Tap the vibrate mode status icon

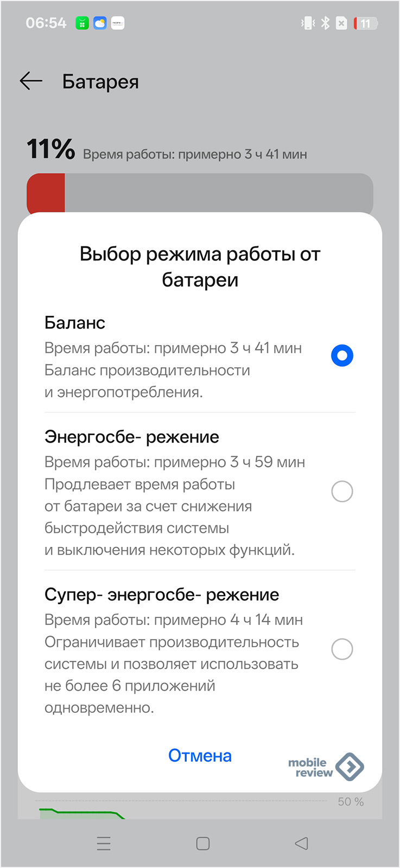tap(308, 23)
